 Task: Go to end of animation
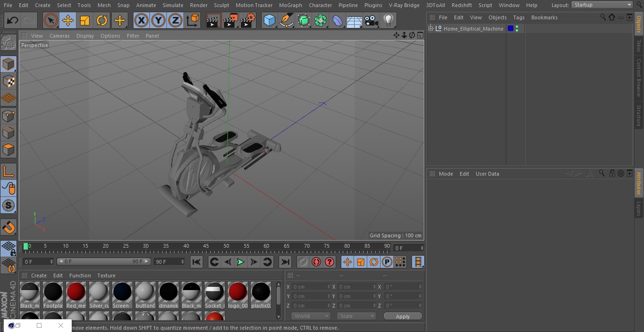point(285,262)
